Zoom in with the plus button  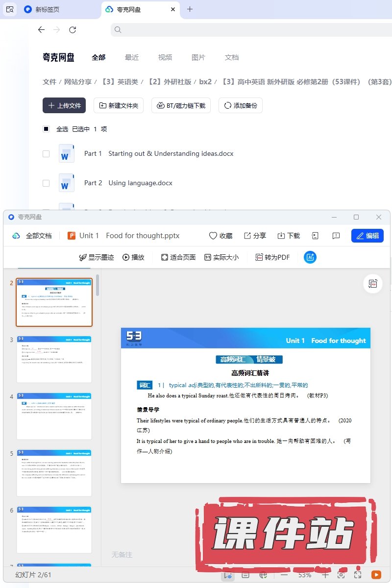coord(325,575)
